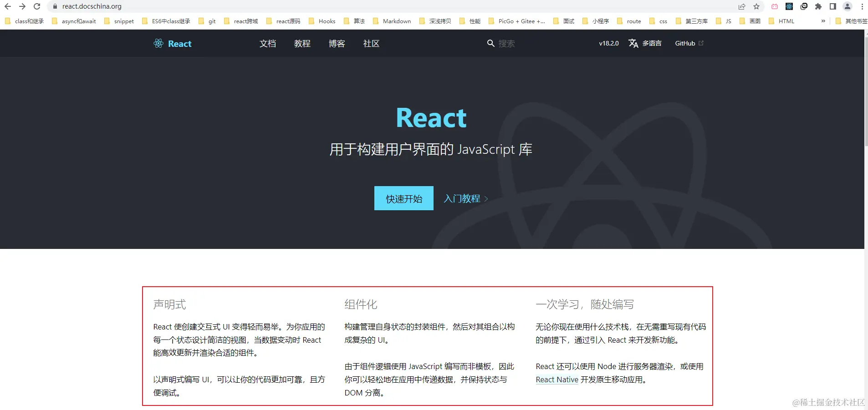The height and width of the screenshot is (410, 868).
Task: Open the ES6中class继承 bookmark folder
Action: [166, 21]
